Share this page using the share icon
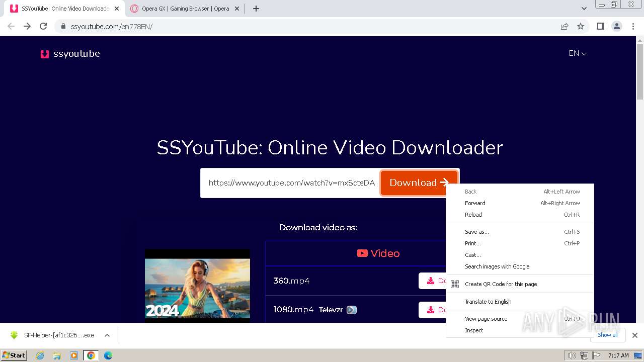The image size is (644, 362). coord(565,26)
